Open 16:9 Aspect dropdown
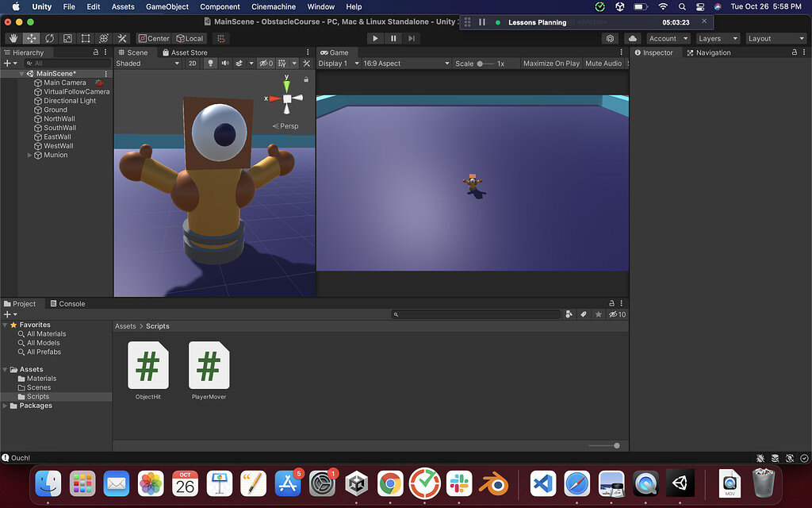This screenshot has height=508, width=812. click(x=406, y=63)
